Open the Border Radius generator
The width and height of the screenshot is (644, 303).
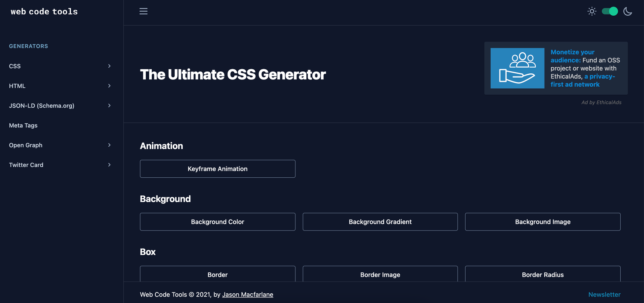tap(543, 274)
